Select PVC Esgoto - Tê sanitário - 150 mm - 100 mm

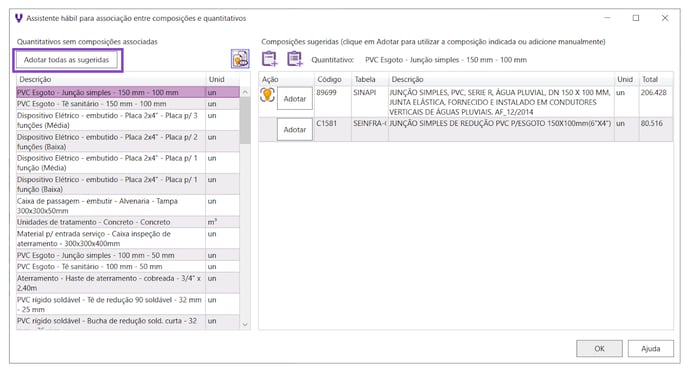pyautogui.click(x=128, y=104)
